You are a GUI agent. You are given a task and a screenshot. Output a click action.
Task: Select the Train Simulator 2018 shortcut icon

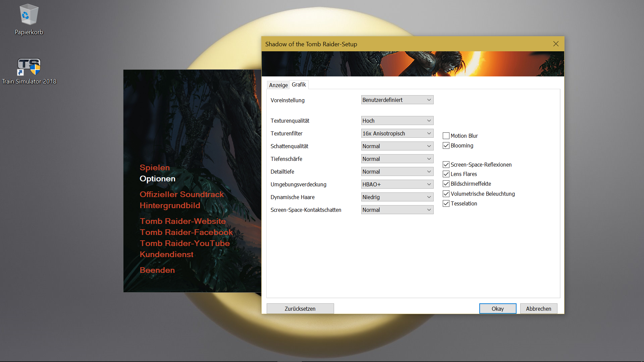click(x=29, y=67)
